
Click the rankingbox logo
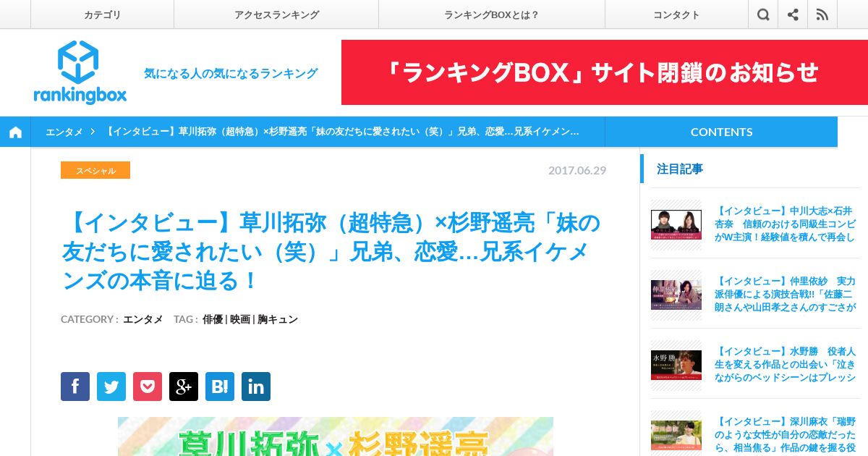coord(80,72)
